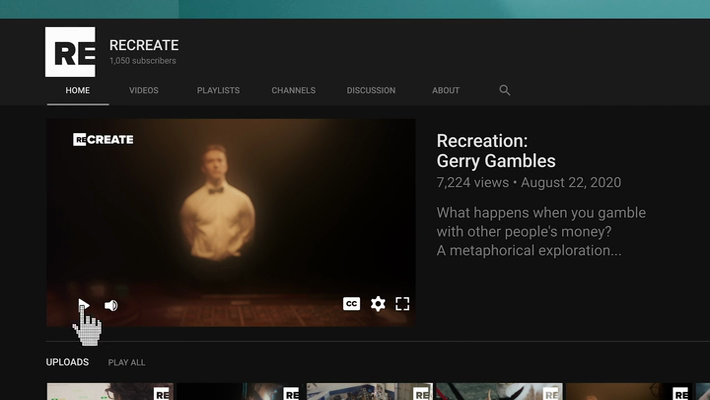Select the HOME tab

tap(77, 90)
